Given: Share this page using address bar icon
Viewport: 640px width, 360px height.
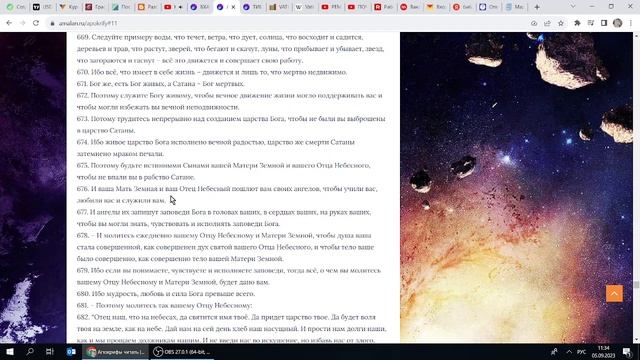Looking at the screenshot, I should [547, 23].
